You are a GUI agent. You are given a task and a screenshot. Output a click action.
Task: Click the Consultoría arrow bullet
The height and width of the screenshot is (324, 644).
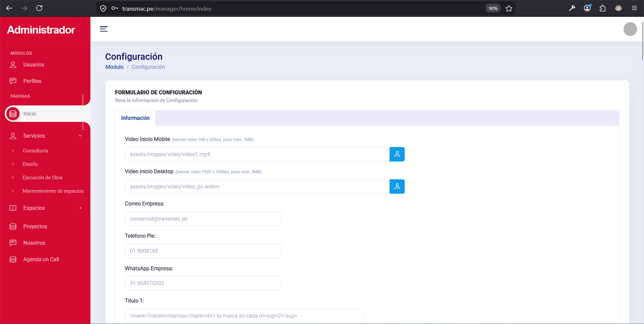pyautogui.click(x=13, y=151)
